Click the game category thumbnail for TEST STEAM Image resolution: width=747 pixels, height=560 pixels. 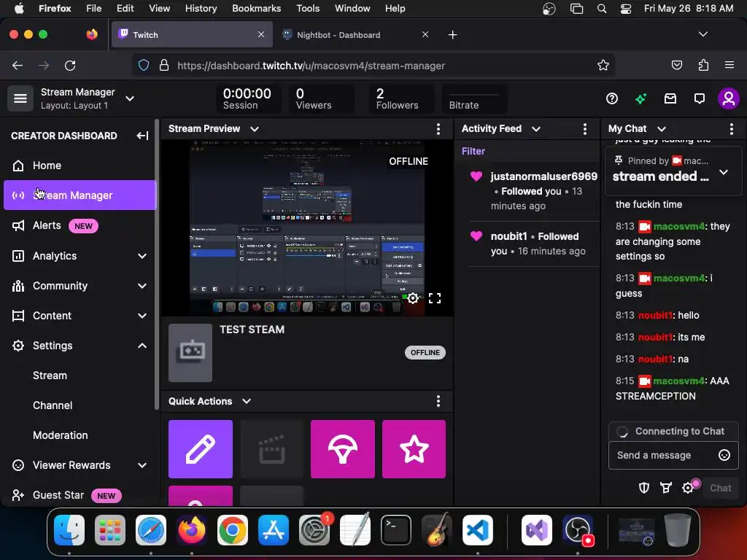click(x=190, y=353)
